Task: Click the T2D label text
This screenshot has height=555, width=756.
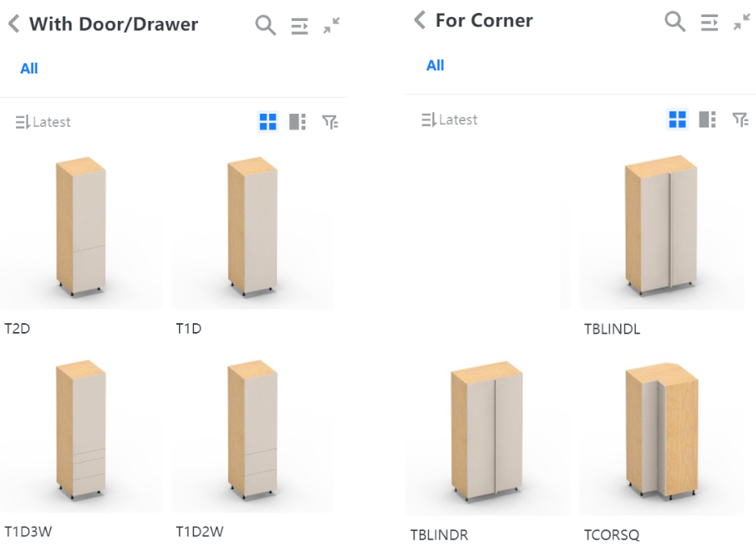Action: pos(17,329)
